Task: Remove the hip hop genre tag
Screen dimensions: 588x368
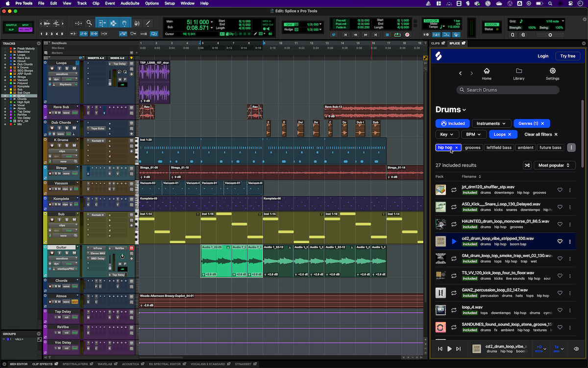Action: tap(457, 148)
